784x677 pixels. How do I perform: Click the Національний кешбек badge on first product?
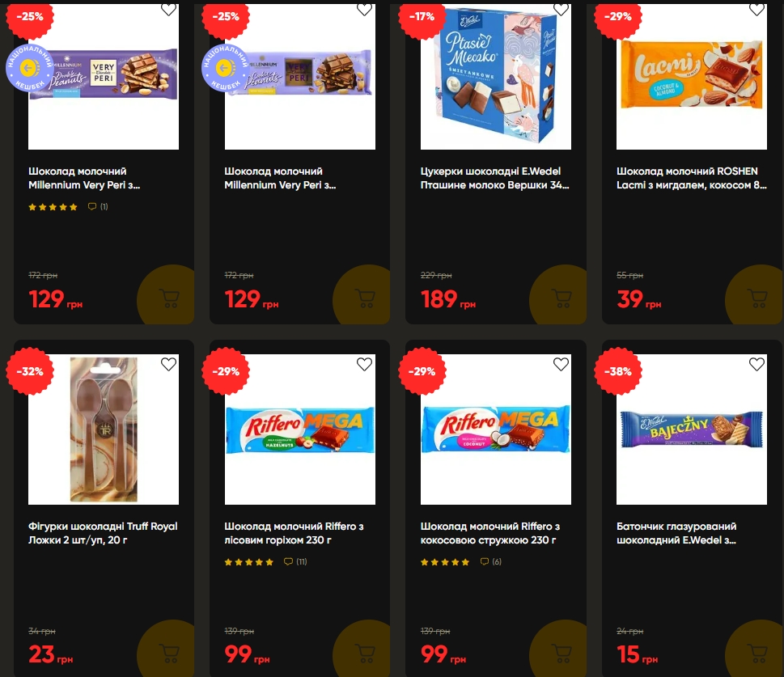pyautogui.click(x=29, y=68)
